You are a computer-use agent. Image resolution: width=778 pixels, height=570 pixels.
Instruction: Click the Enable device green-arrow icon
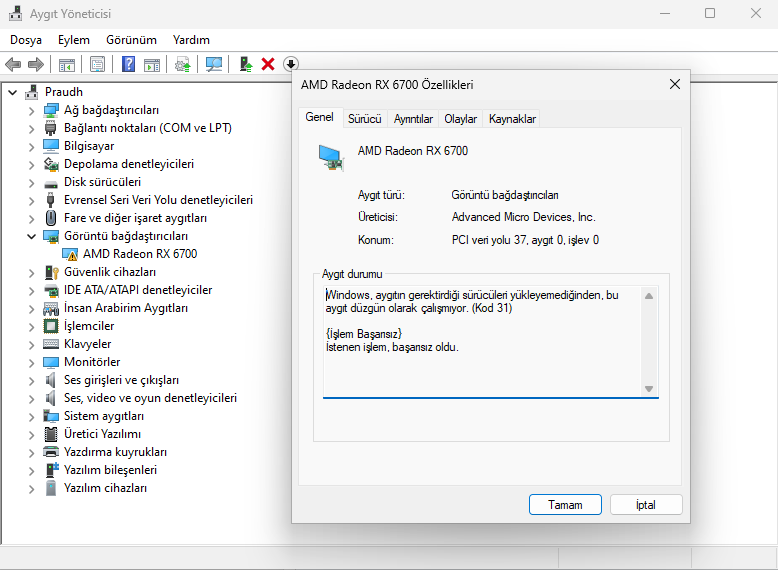click(x=246, y=64)
